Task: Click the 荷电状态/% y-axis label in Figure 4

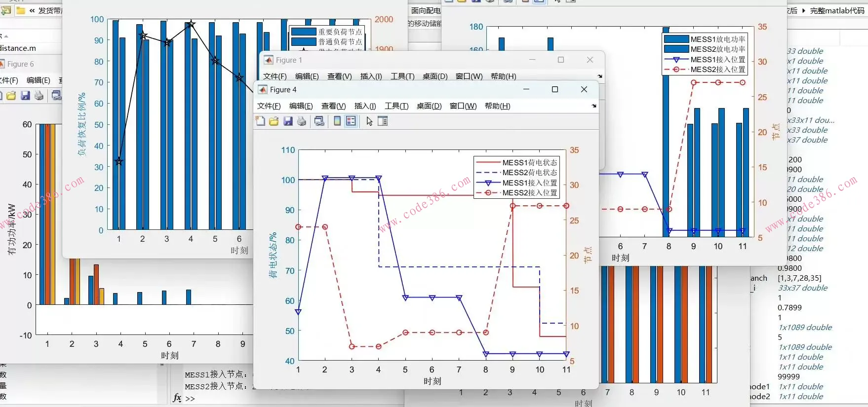Action: point(273,255)
